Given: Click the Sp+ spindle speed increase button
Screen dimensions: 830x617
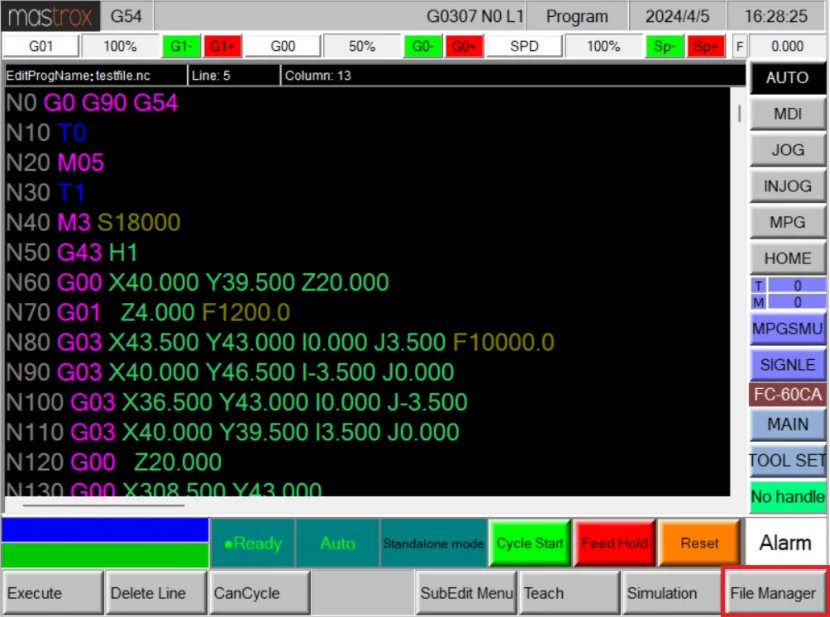Looking at the screenshot, I should pyautogui.click(x=706, y=47).
